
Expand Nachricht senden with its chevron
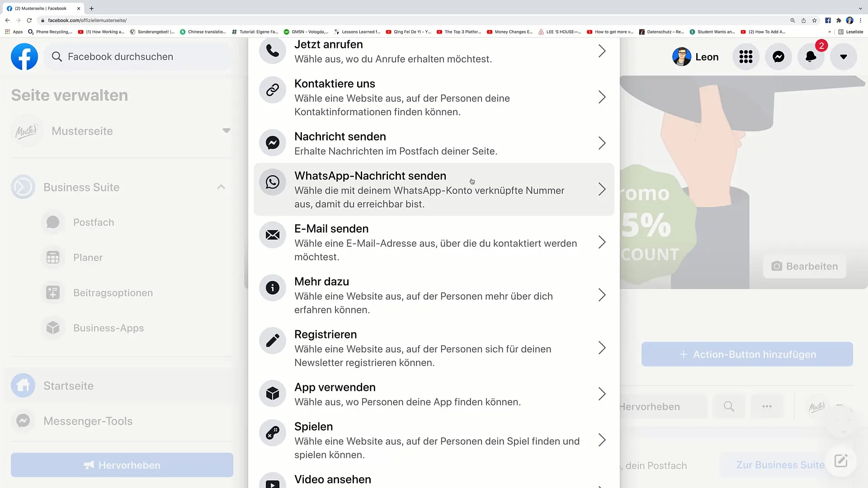[x=602, y=143]
